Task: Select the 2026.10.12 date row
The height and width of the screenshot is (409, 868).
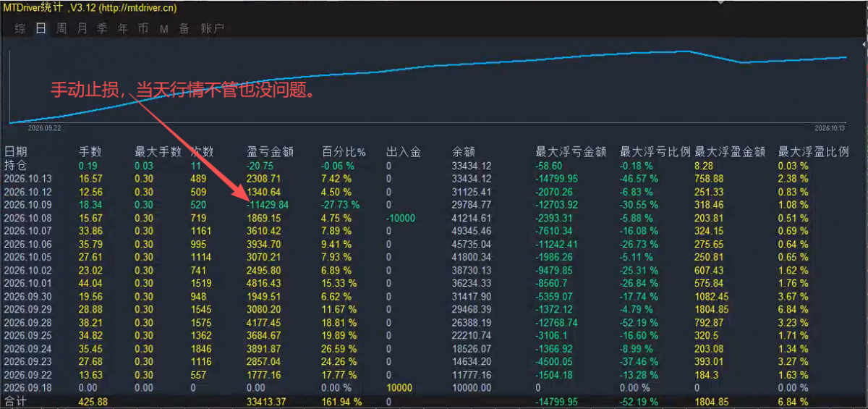Action: [28, 191]
